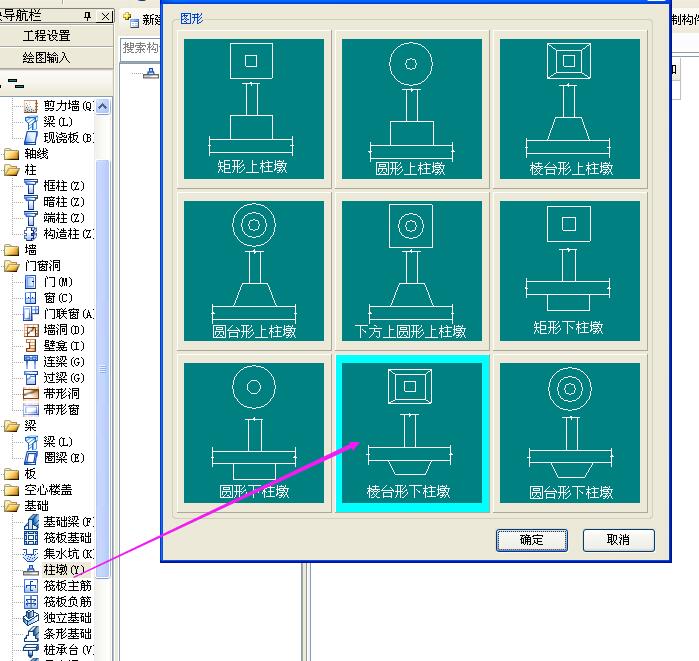Pick the 矩形下柱墩 shape thumbnail

[570, 271]
